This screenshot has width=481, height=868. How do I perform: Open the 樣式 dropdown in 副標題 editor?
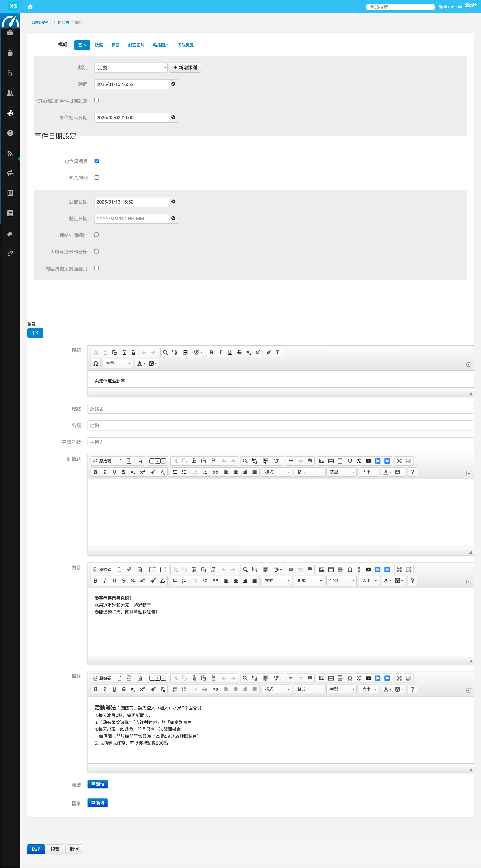tap(277, 472)
